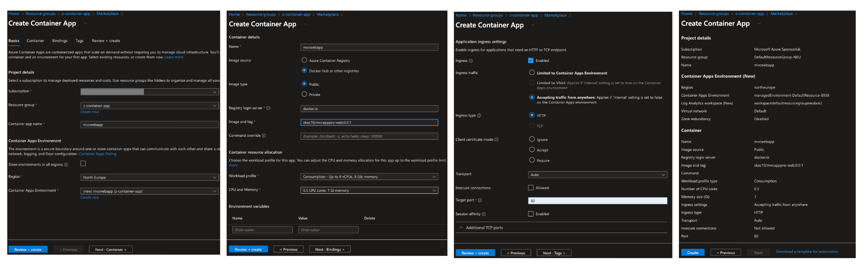This screenshot has height=267, width=868.
Task: Click Create new under Container Apps Environment
Action: point(89,197)
